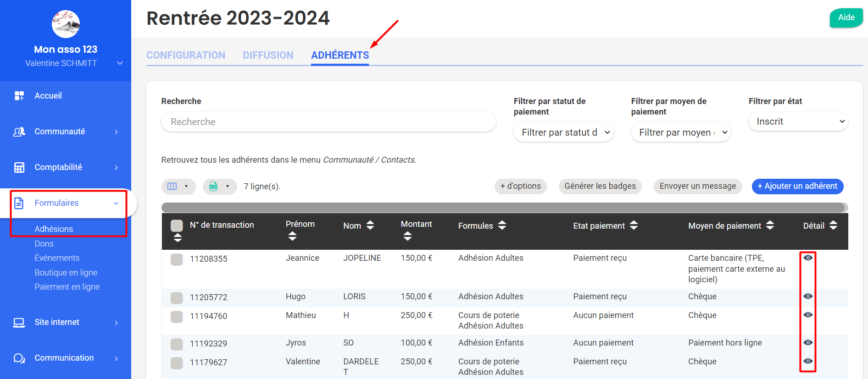Image resolution: width=868 pixels, height=379 pixels.
Task: Click into the Recherche search field
Action: [328, 122]
